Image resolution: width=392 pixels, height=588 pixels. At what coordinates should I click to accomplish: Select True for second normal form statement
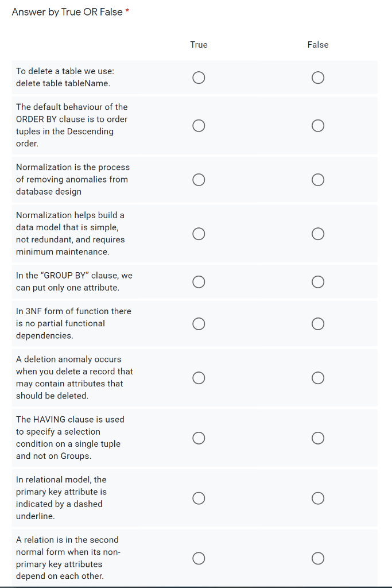(199, 558)
